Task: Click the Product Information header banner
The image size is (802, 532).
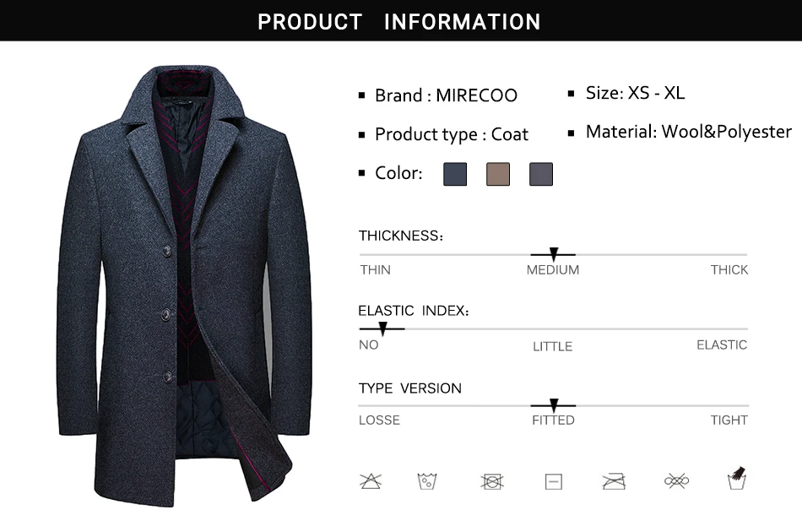Action: [401, 20]
